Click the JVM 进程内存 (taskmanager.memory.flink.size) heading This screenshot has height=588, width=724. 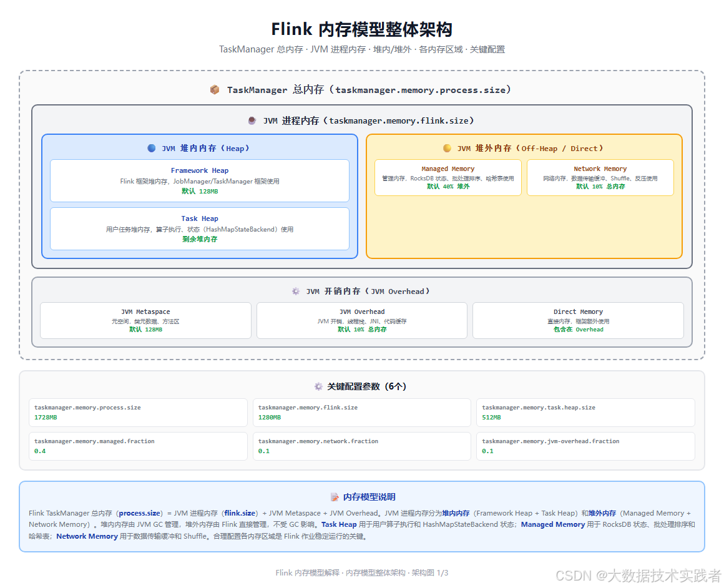click(x=368, y=120)
